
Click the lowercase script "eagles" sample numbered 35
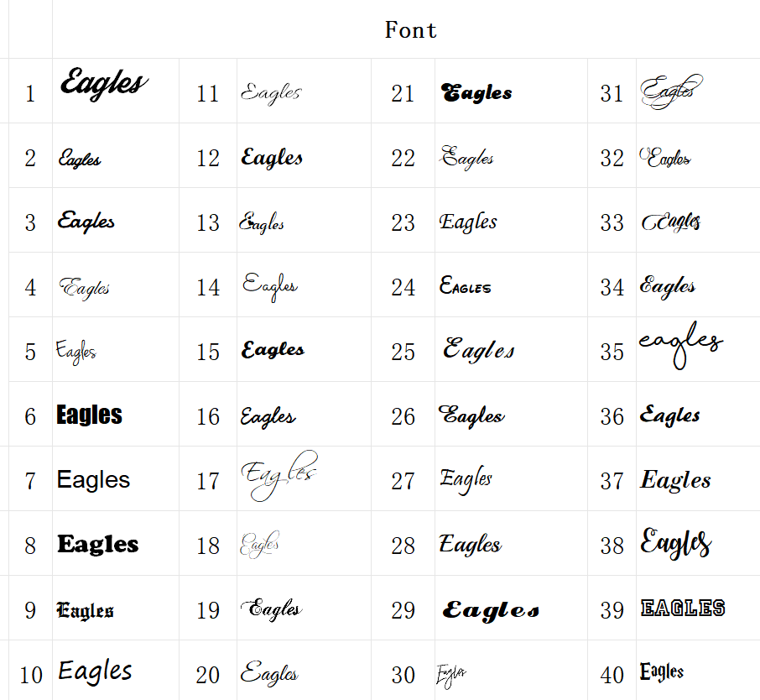680,345
